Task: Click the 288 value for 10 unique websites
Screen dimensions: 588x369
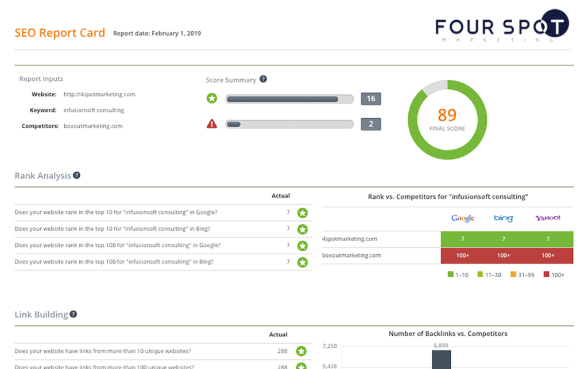Action: coord(283,351)
